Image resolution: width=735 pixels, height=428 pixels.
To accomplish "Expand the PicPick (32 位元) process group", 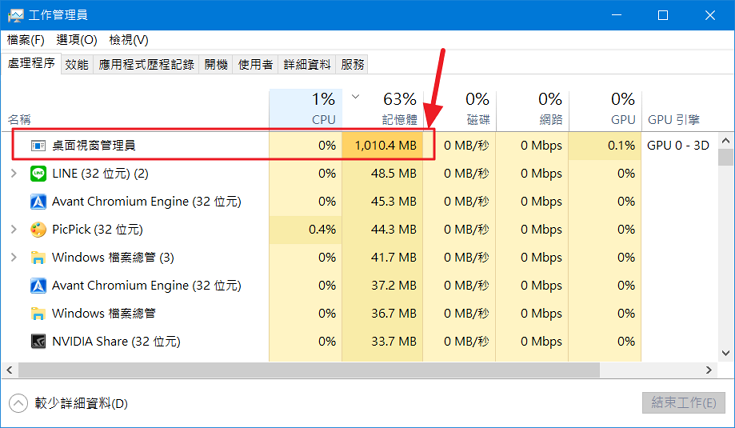I will (14, 229).
